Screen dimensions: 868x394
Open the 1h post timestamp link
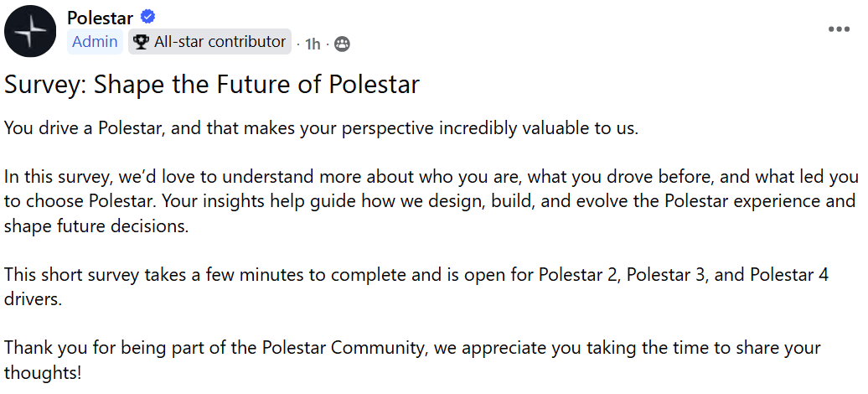click(x=313, y=44)
